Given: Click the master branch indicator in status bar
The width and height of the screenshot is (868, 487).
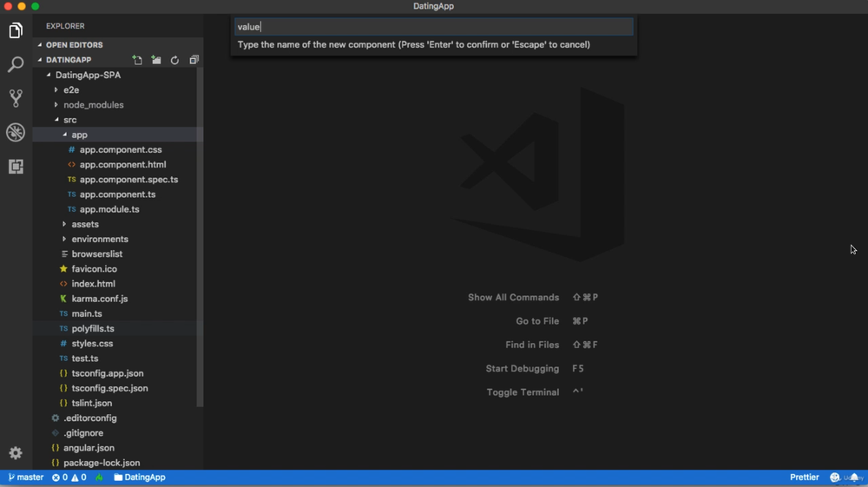Looking at the screenshot, I should [25, 477].
